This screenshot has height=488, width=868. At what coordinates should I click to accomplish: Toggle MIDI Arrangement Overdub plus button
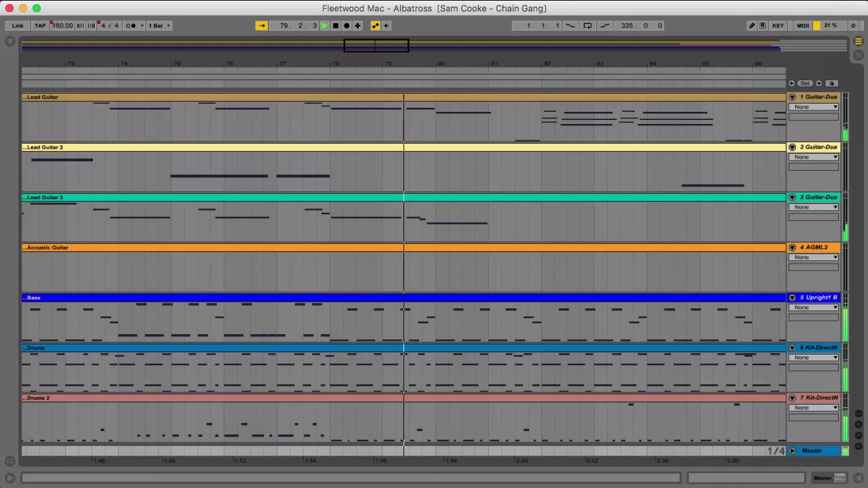pos(357,26)
